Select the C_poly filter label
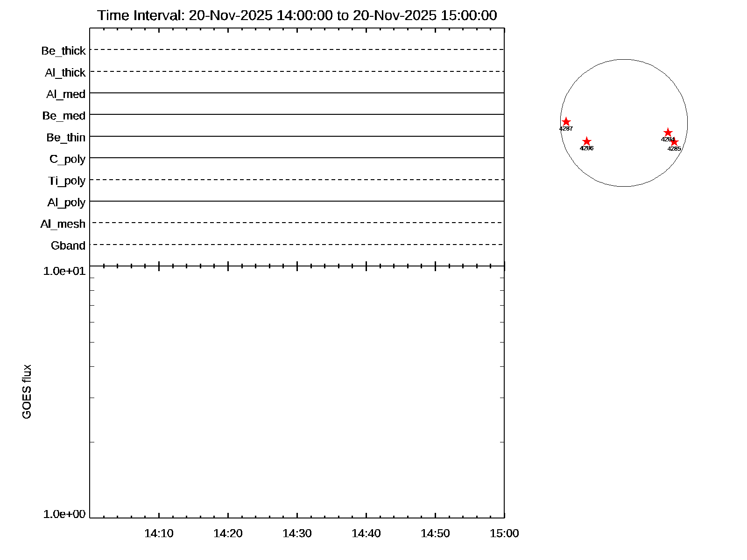This screenshot has height=560, width=747. pos(67,159)
